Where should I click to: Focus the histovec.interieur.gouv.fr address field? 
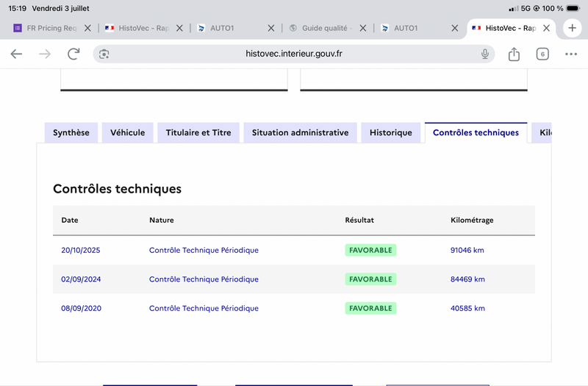pyautogui.click(x=293, y=54)
